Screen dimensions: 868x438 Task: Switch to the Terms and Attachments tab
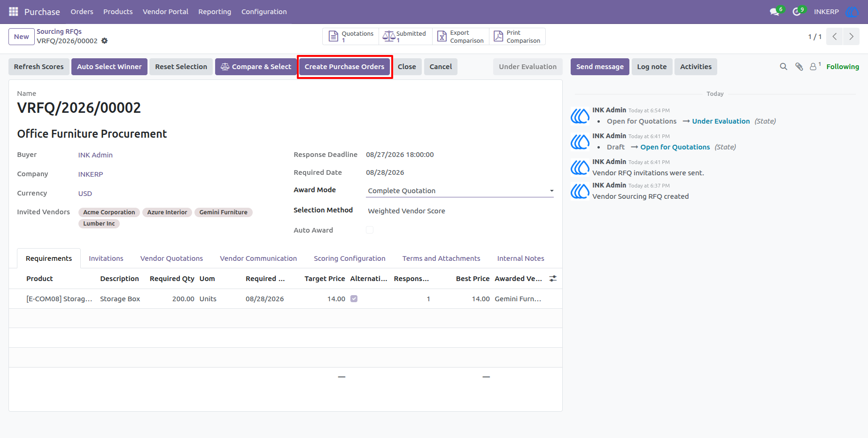[441, 258]
